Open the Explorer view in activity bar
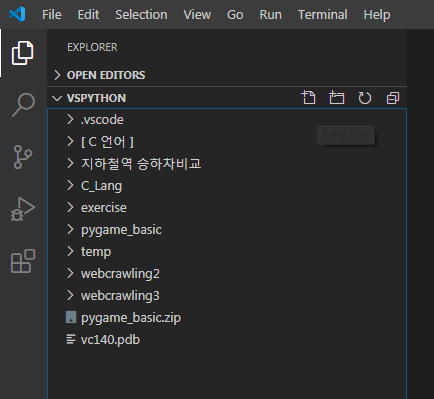 (23, 53)
